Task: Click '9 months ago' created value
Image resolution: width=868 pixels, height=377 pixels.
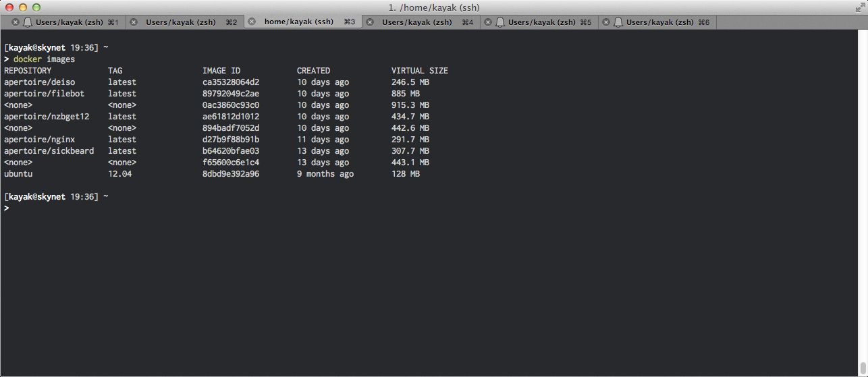Action: click(325, 174)
